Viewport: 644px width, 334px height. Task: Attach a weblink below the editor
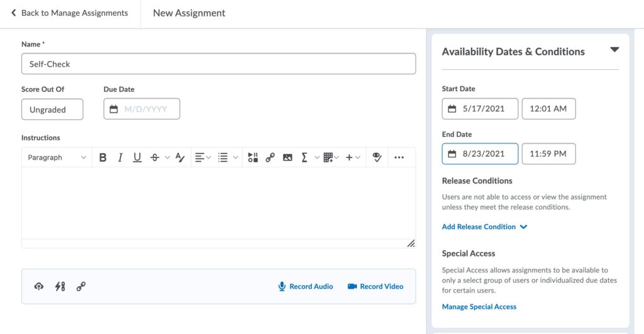(80, 287)
